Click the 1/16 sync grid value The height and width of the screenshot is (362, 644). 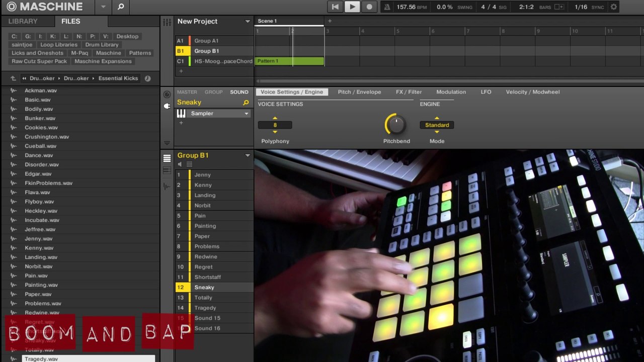click(581, 7)
